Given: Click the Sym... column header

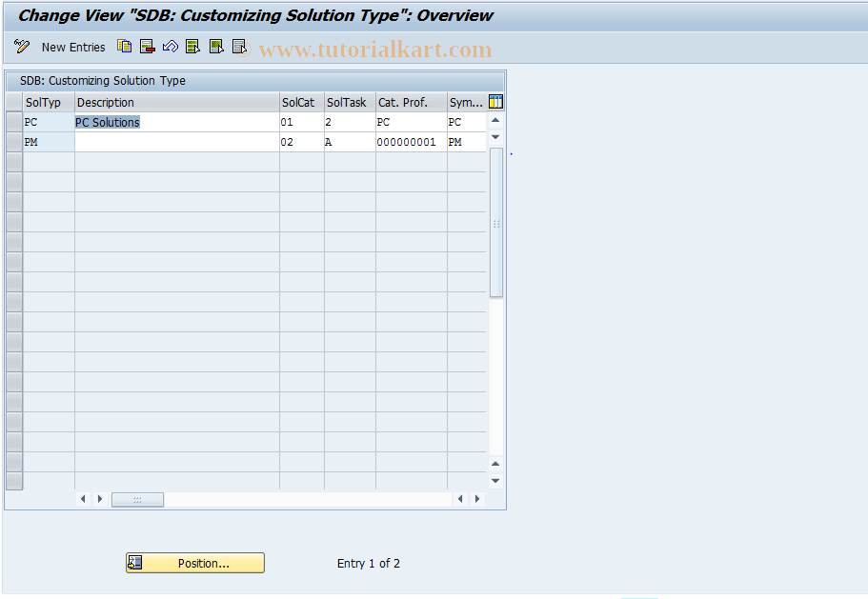Looking at the screenshot, I should pos(467,102).
